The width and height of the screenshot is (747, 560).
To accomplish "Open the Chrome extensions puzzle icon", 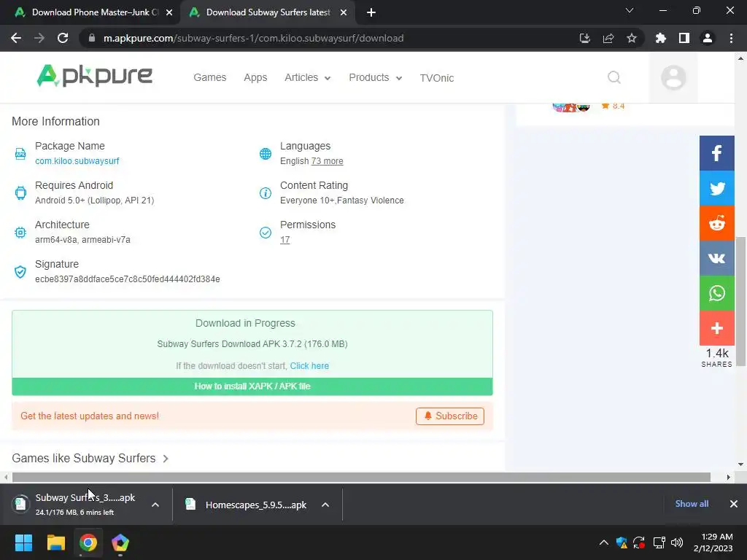I will 660,38.
